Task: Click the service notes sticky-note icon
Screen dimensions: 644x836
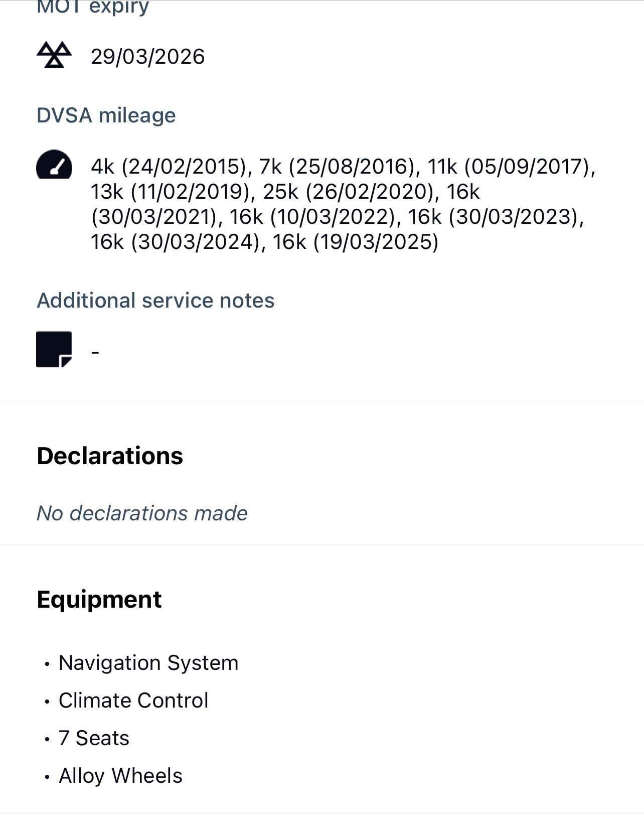Action: point(54,349)
